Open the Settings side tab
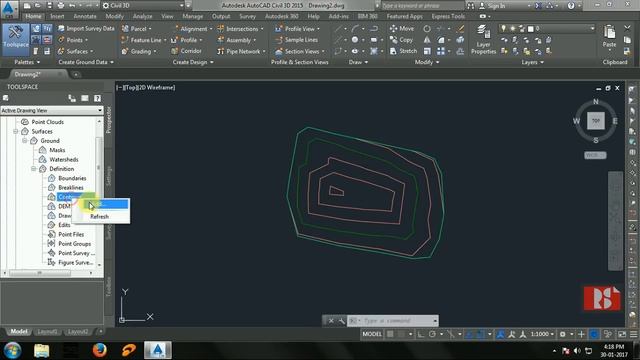This screenshot has width=640, height=360. tap(109, 176)
